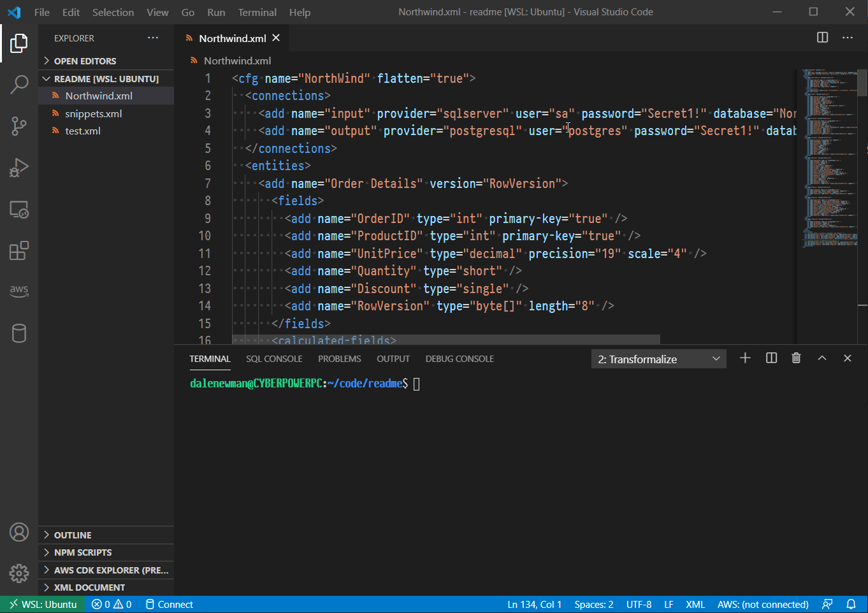
Task: Split the terminal pane
Action: pos(771,358)
